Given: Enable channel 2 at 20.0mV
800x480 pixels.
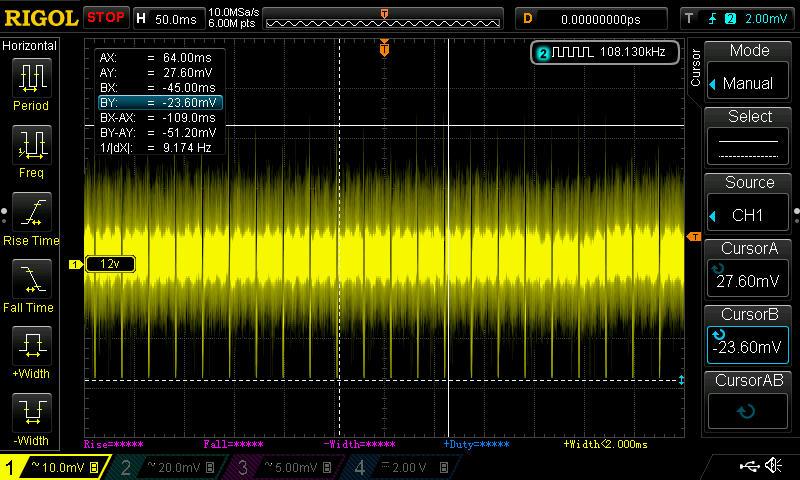Looking at the screenshot, I should pos(170,467).
